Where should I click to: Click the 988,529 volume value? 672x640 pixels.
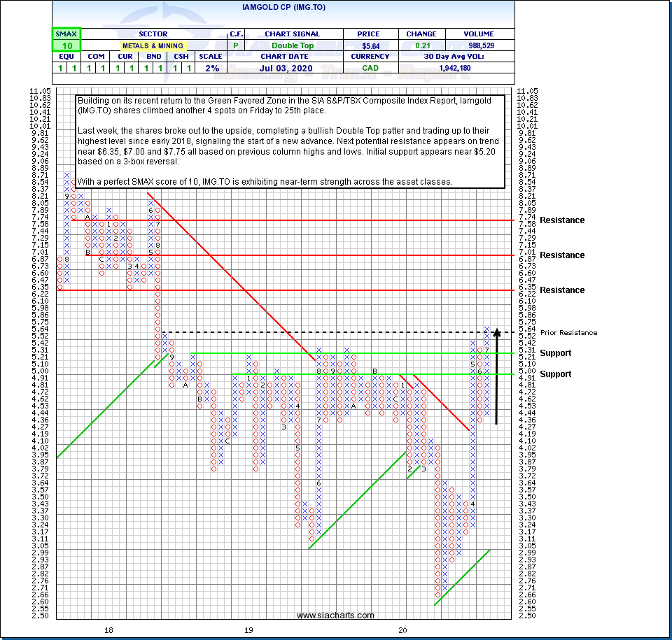click(x=478, y=45)
